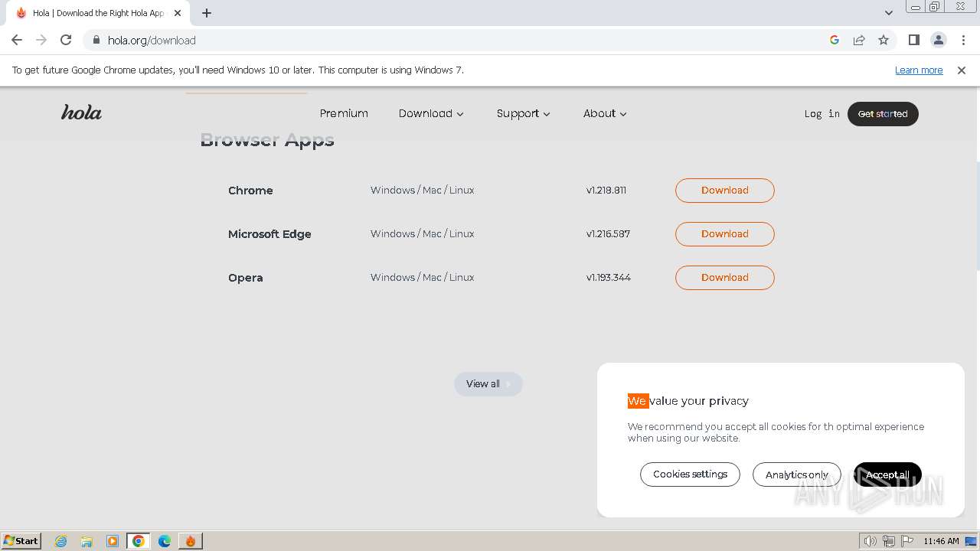
Task: Bookmark this page with the star
Action: point(884,40)
